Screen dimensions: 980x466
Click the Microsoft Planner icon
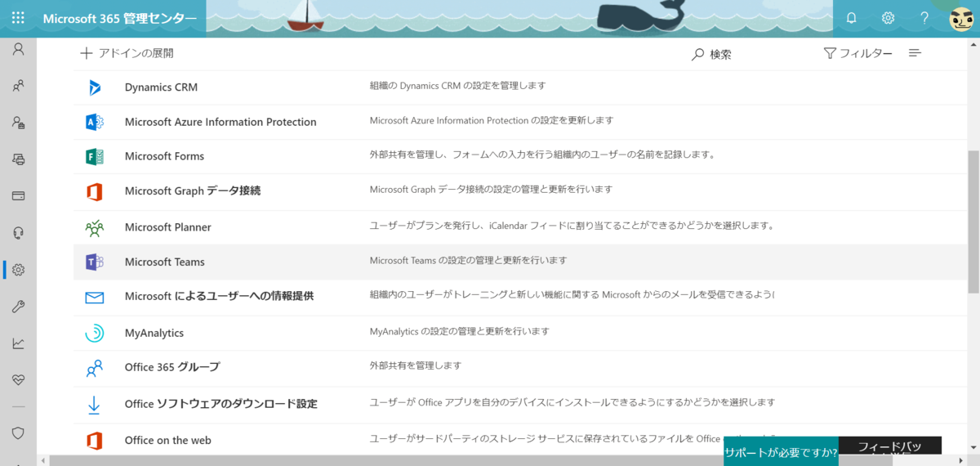pyautogui.click(x=95, y=227)
